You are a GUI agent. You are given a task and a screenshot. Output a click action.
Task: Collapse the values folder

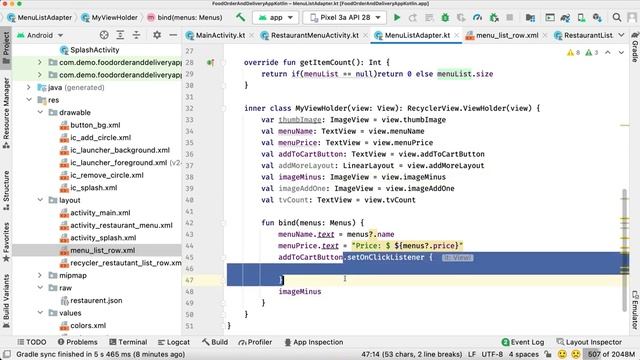tap(40, 313)
